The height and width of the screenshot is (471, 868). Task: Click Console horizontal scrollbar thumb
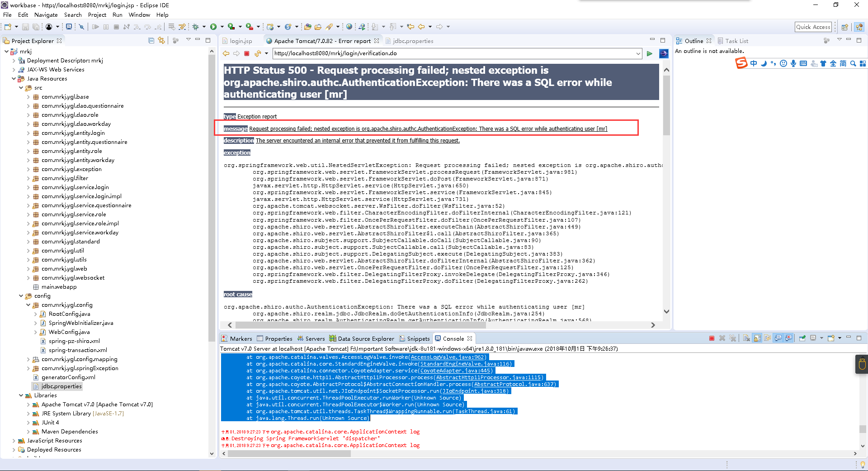pyautogui.click(x=289, y=454)
